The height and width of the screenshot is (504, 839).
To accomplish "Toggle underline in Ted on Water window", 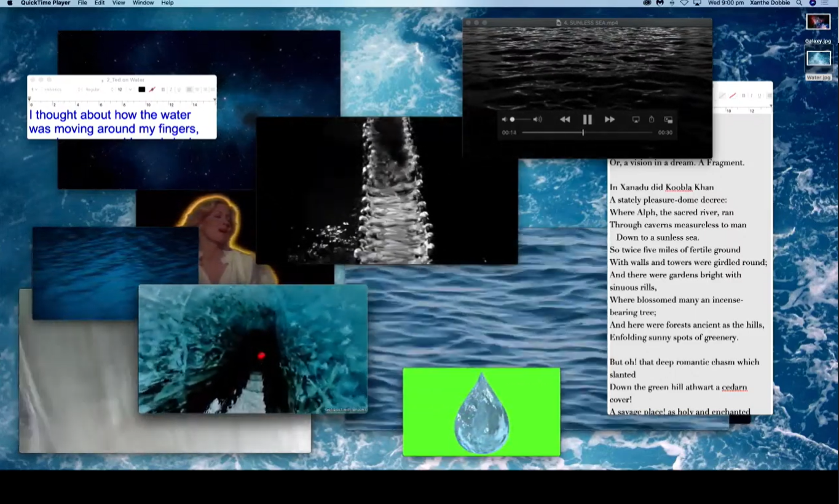I will tap(178, 90).
